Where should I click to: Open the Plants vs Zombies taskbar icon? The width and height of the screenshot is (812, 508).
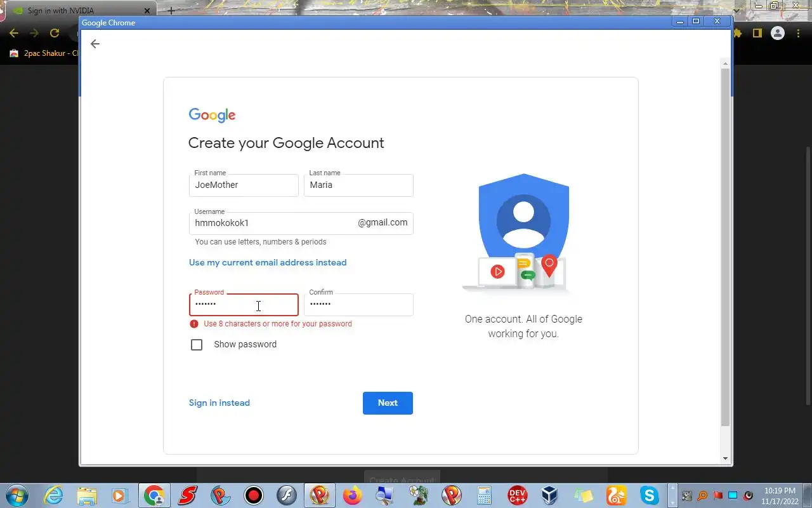(419, 495)
